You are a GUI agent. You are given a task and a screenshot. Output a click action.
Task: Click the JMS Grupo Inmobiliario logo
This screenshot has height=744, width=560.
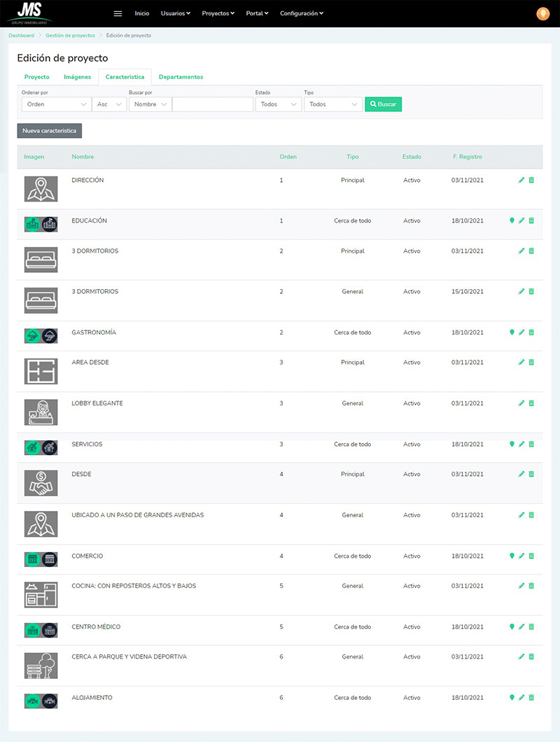29,13
